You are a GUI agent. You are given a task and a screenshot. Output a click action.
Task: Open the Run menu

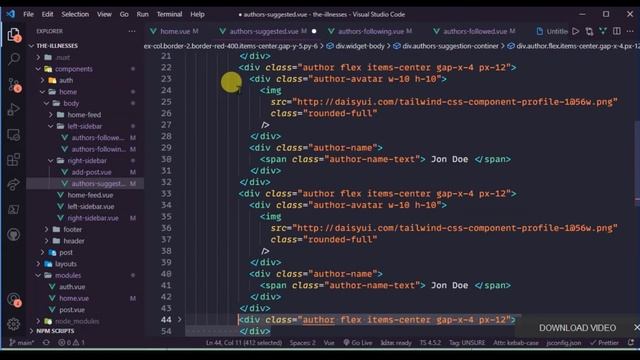click(142, 14)
